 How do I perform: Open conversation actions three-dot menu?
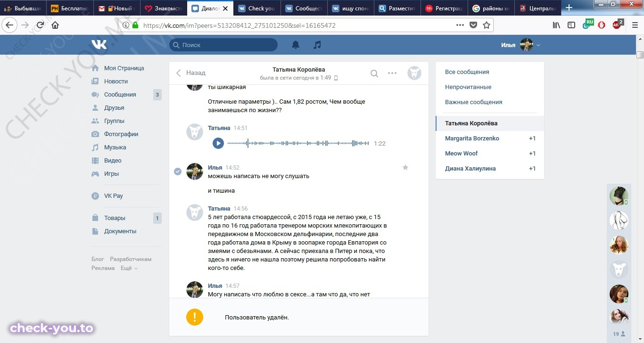pos(392,73)
